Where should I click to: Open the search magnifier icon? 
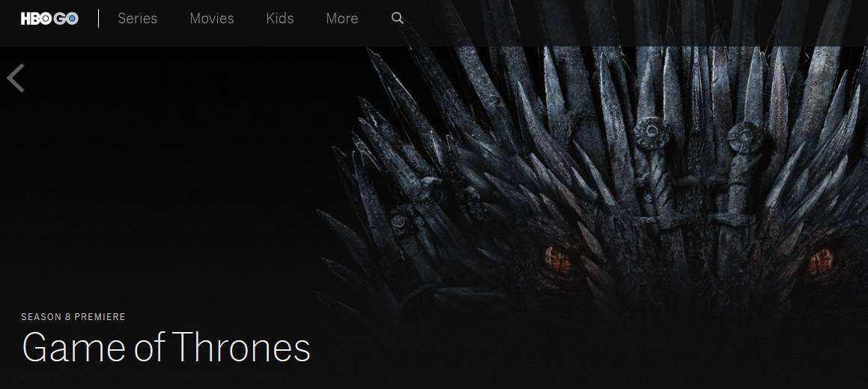(398, 18)
